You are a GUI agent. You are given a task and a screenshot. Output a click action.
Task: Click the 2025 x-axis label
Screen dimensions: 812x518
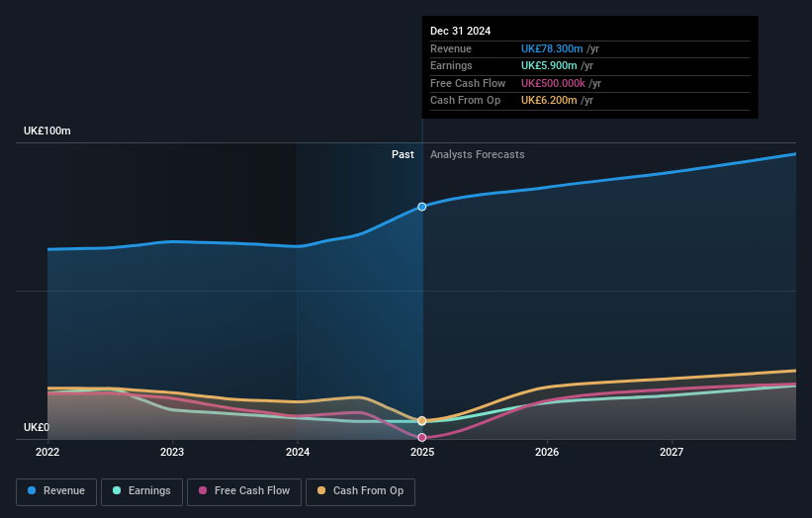point(422,453)
